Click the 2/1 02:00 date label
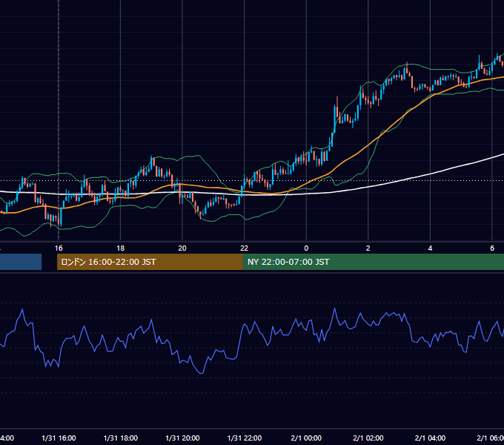This screenshot has width=504, height=445. point(368,438)
